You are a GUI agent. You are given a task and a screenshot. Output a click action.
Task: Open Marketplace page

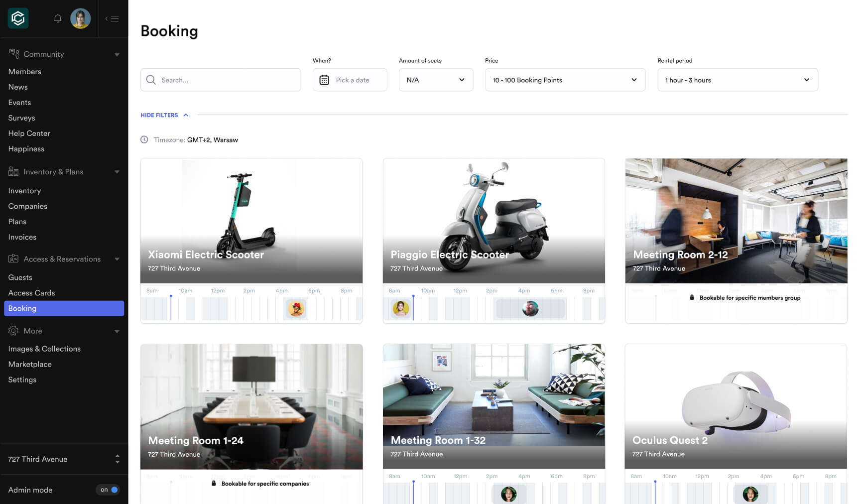coord(30,364)
